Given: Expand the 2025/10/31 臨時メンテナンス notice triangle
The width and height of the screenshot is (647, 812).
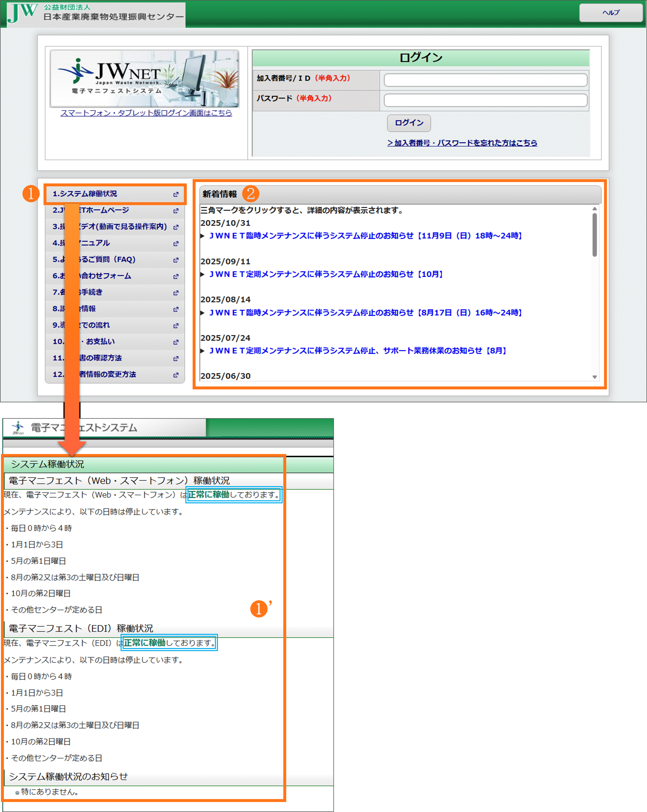Looking at the screenshot, I should [x=202, y=236].
